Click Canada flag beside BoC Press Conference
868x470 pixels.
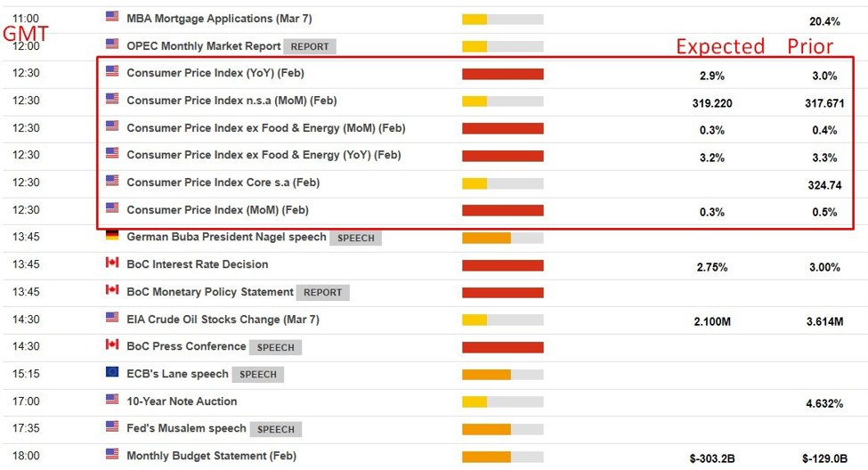[x=112, y=344]
